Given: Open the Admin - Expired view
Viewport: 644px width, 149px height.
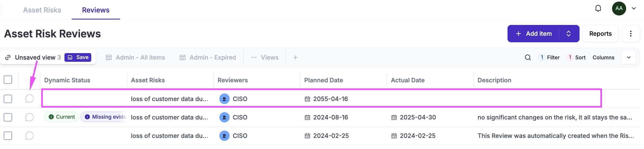Looking at the screenshot, I should pos(208,57).
